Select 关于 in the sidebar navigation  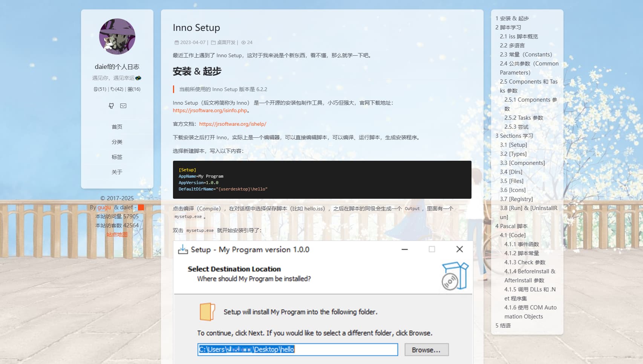pos(117,172)
